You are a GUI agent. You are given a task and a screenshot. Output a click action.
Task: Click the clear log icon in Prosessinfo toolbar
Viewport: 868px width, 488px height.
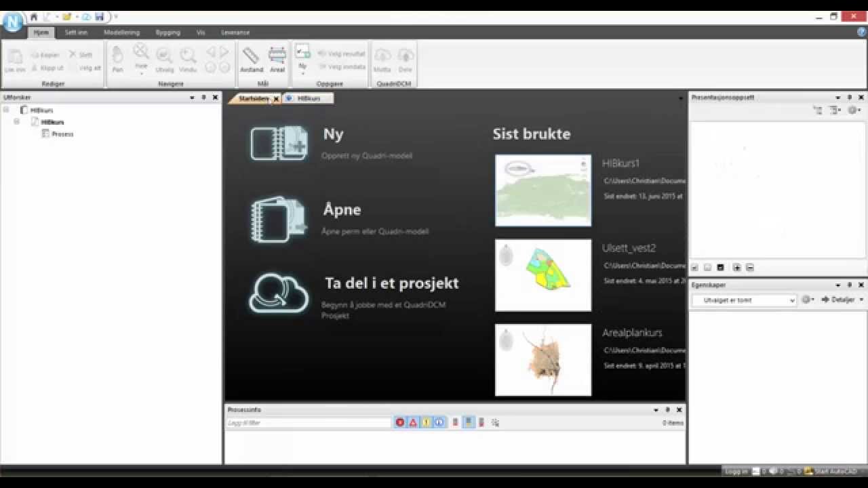pos(495,422)
